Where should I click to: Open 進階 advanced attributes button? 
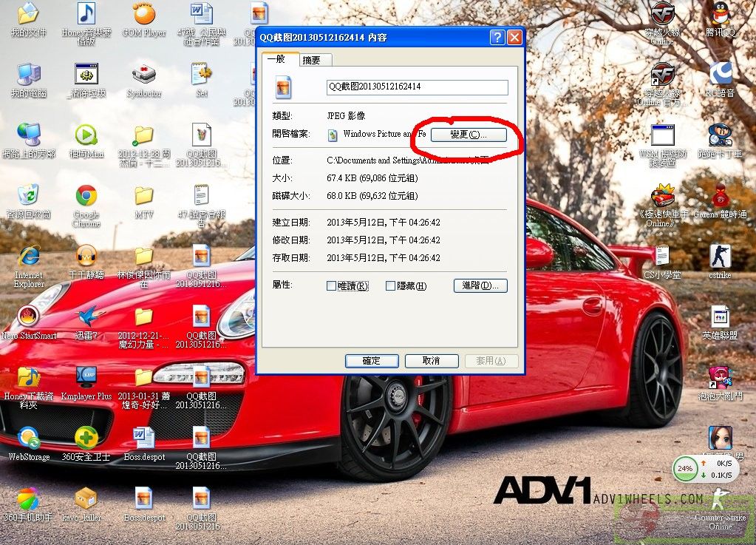pyautogui.click(x=480, y=285)
